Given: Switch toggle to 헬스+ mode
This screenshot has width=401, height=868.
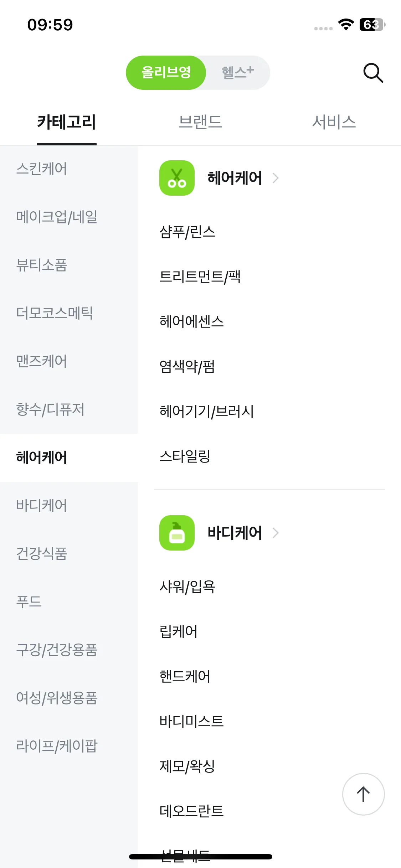Looking at the screenshot, I should point(238,73).
